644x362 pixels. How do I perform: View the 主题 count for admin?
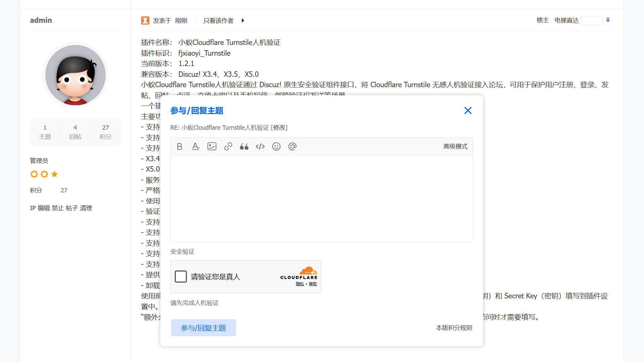click(45, 132)
